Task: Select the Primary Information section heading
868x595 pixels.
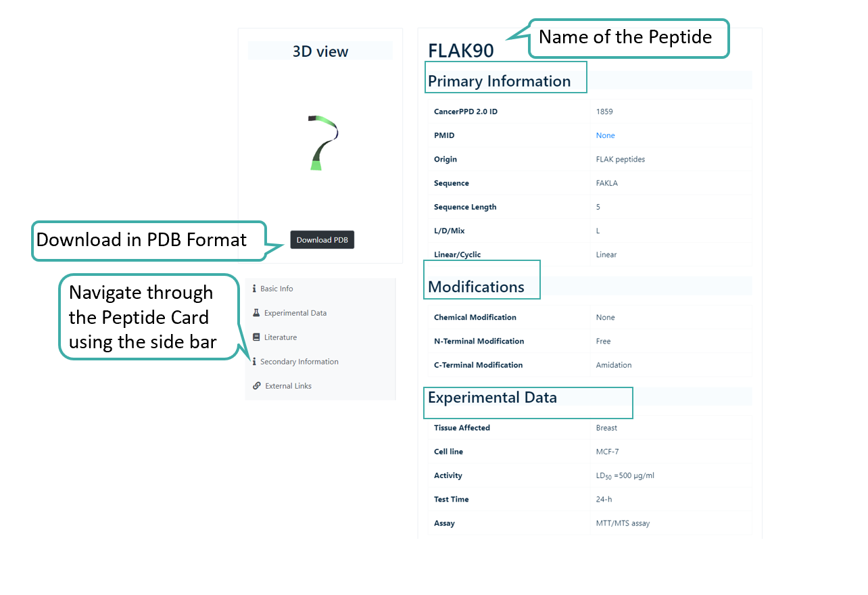Action: 500,81
